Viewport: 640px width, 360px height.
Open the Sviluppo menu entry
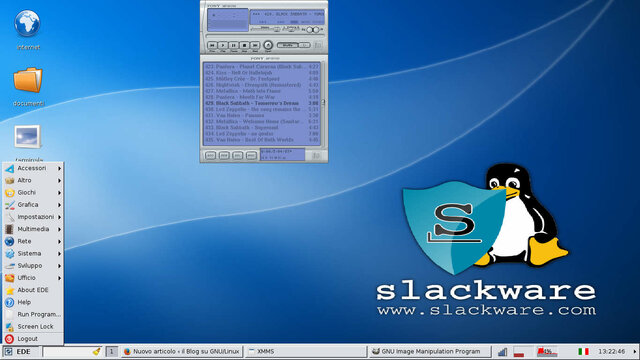click(33, 266)
